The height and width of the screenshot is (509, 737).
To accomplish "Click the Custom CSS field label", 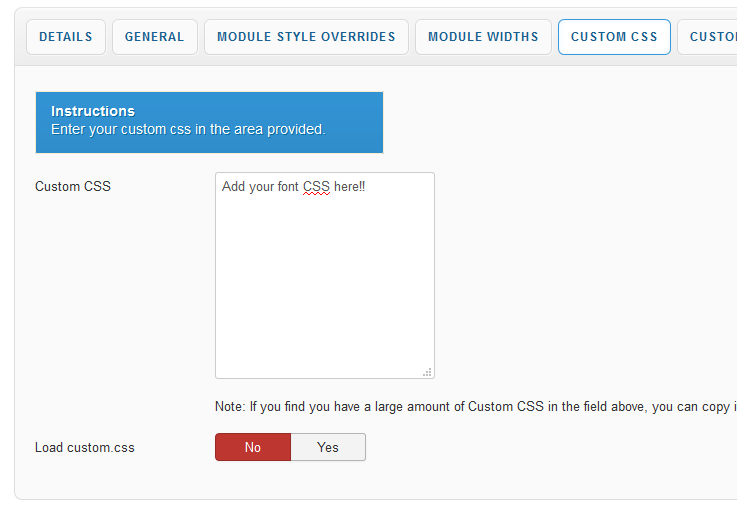I will click(x=73, y=187).
